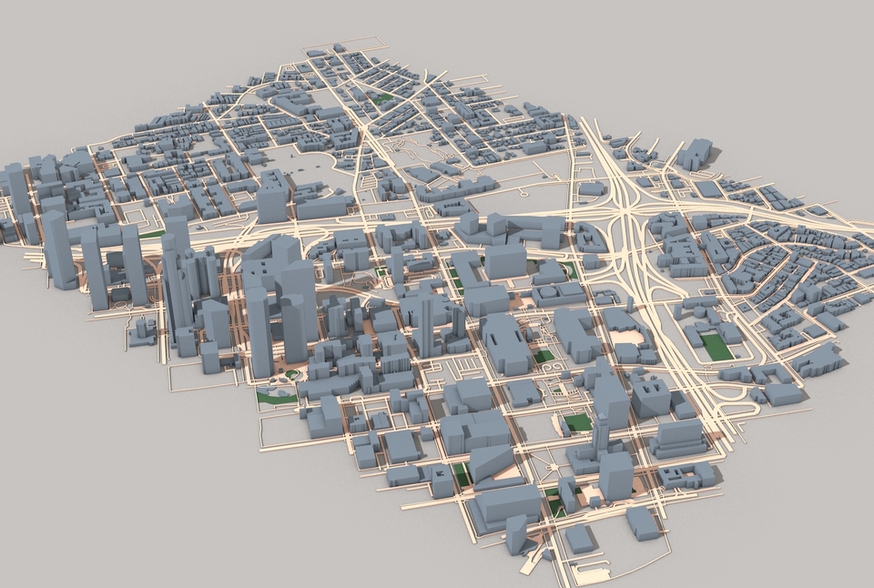The width and height of the screenshot is (874, 588).
Task: Click the orange paved plaza near highway
Action: coord(628,337)
